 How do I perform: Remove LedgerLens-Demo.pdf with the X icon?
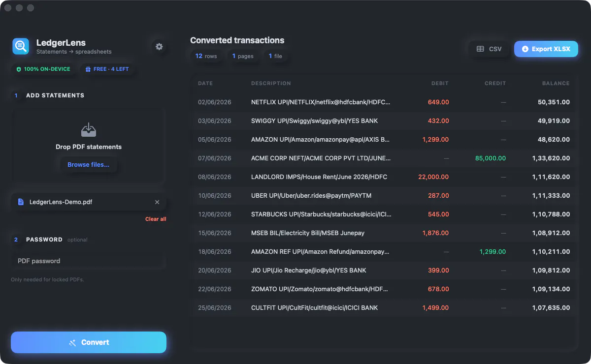pos(157,202)
